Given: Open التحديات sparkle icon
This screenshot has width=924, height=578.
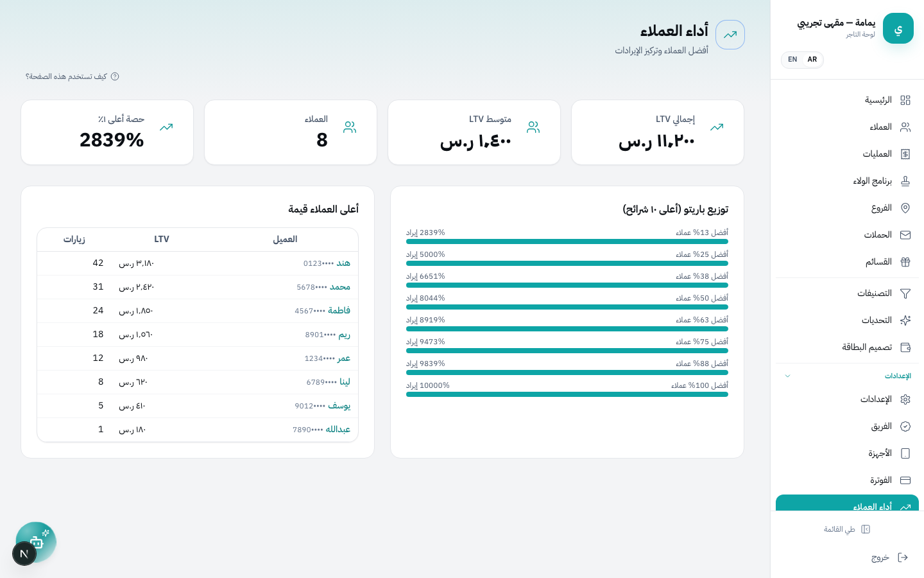Looking at the screenshot, I should [x=905, y=320].
